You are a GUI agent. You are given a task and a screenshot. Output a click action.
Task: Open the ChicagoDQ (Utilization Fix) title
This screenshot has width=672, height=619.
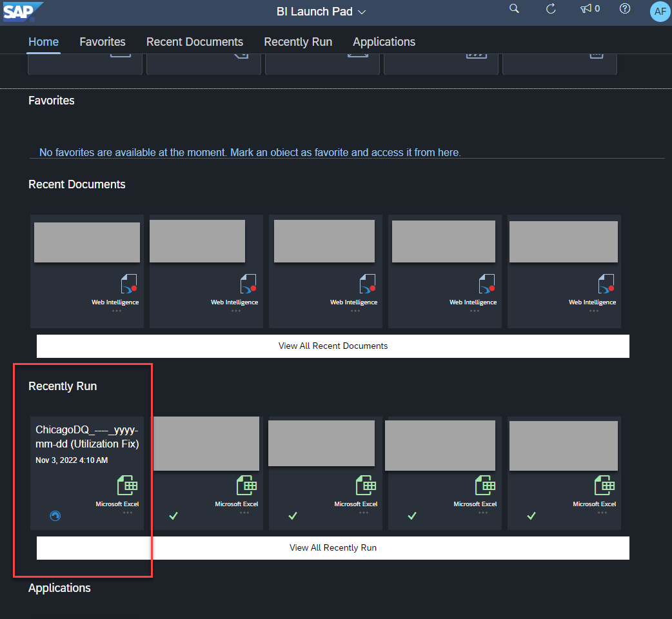[87, 437]
